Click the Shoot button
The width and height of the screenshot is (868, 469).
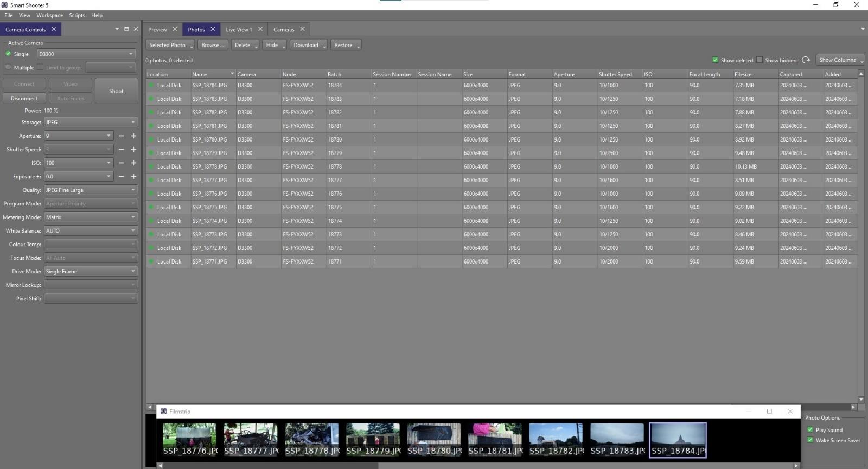coord(116,91)
